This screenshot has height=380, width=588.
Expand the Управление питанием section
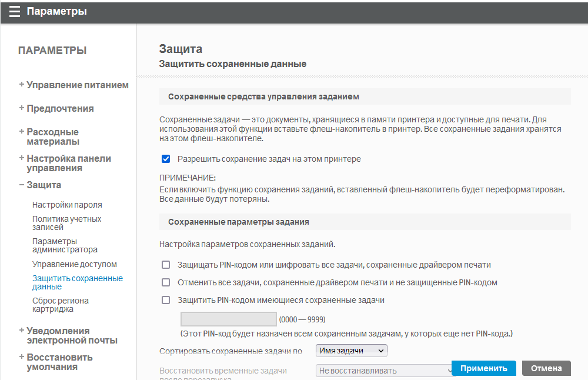coord(73,85)
